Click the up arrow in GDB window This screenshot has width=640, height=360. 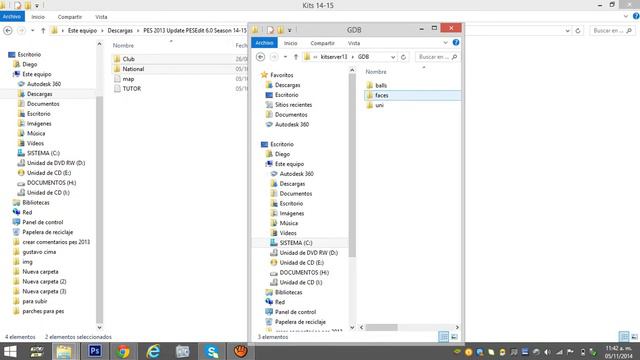click(296, 57)
